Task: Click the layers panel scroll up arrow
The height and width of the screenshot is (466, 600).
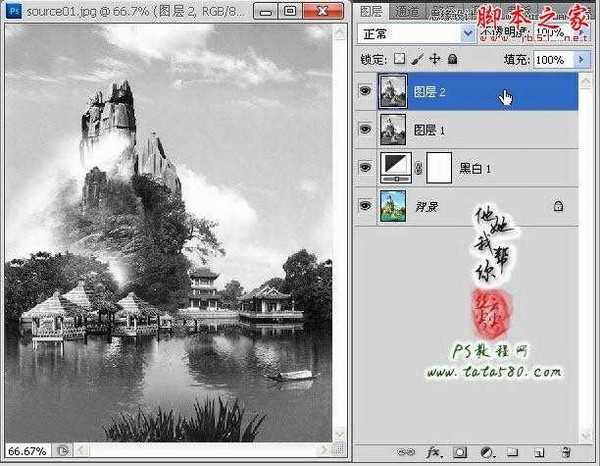Action: pos(586,81)
